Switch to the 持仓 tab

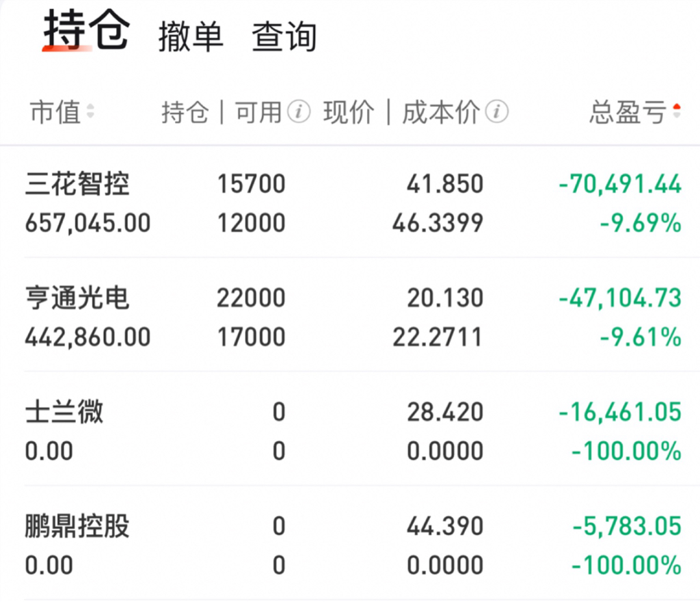(86, 29)
